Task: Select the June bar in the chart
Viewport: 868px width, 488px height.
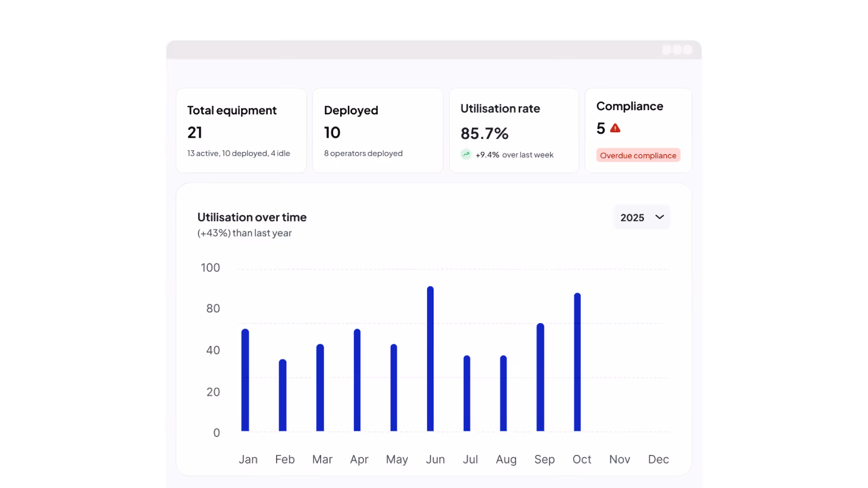Action: coord(430,358)
